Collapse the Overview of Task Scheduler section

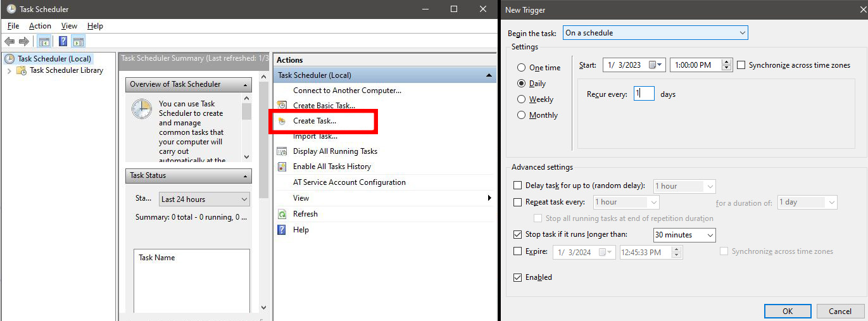point(244,84)
